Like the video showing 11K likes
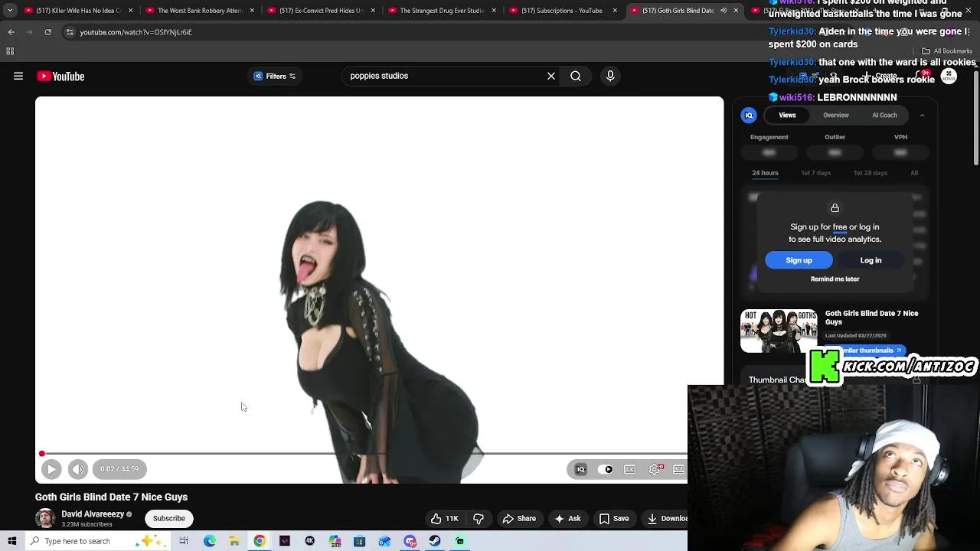Screen dimensions: 980x551 [x=444, y=518]
